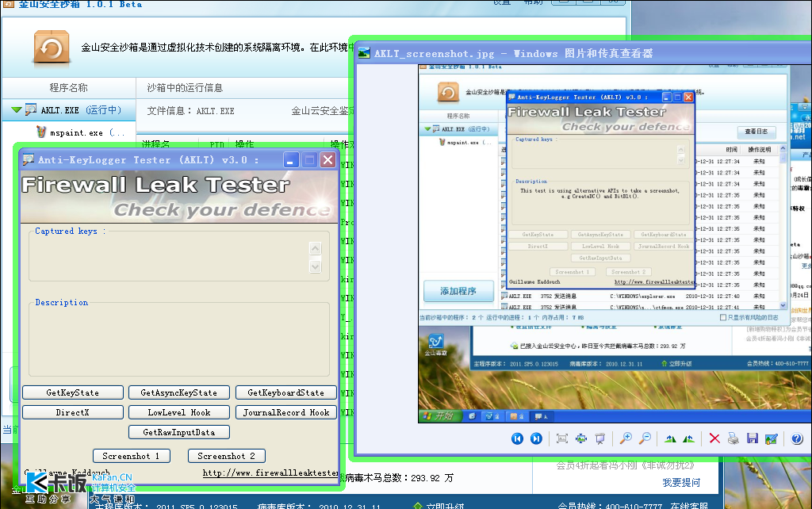
Task: Click the picture viewer title bar icon
Action: click(x=364, y=53)
